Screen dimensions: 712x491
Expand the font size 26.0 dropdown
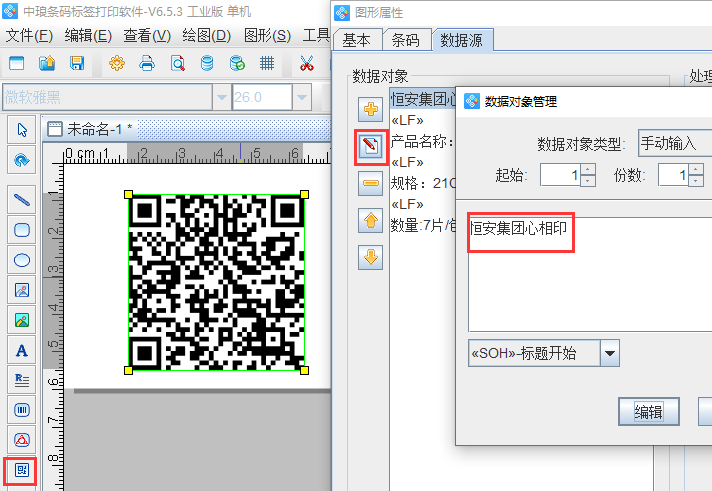point(304,97)
